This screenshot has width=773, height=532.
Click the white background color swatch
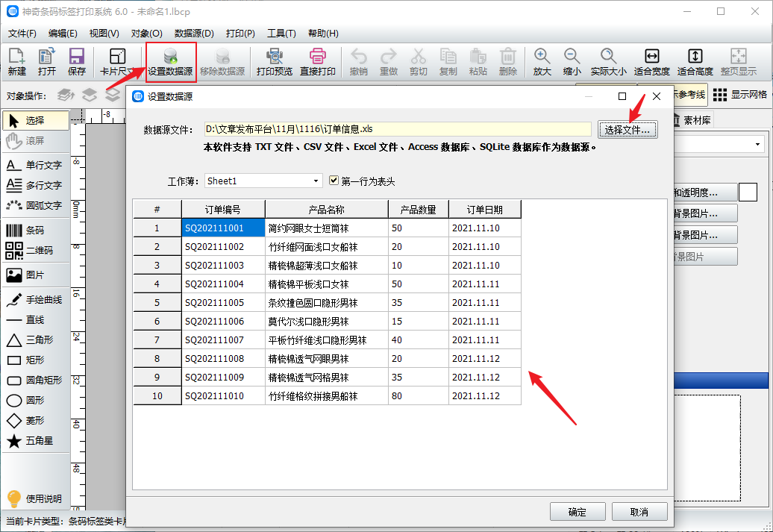[x=748, y=192]
